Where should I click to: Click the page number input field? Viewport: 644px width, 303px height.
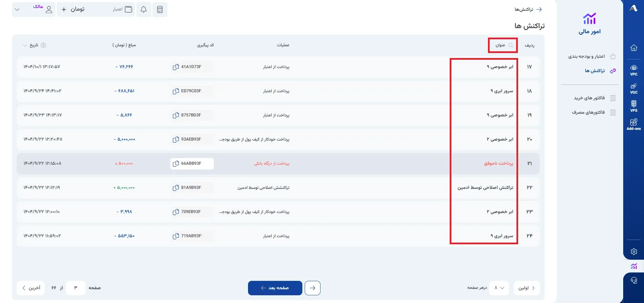tap(76, 288)
